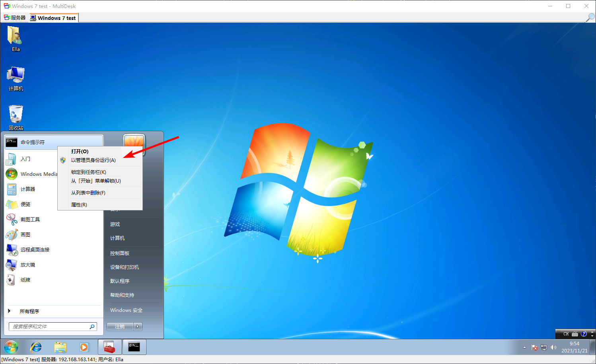
Task: Click the network tray icon
Action: 544,347
